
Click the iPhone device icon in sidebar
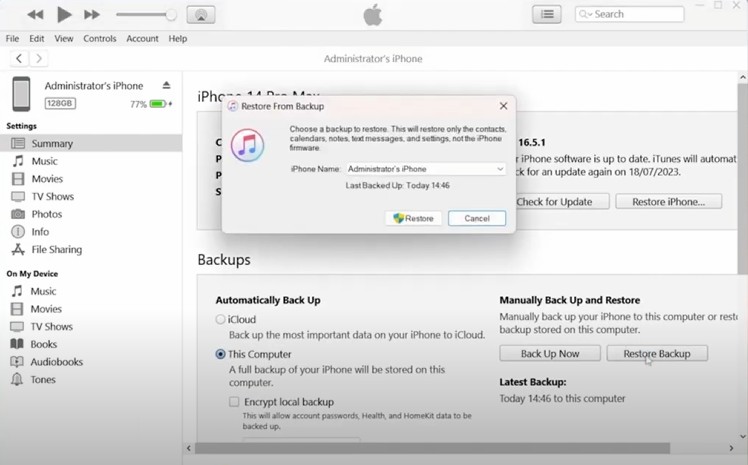click(21, 93)
